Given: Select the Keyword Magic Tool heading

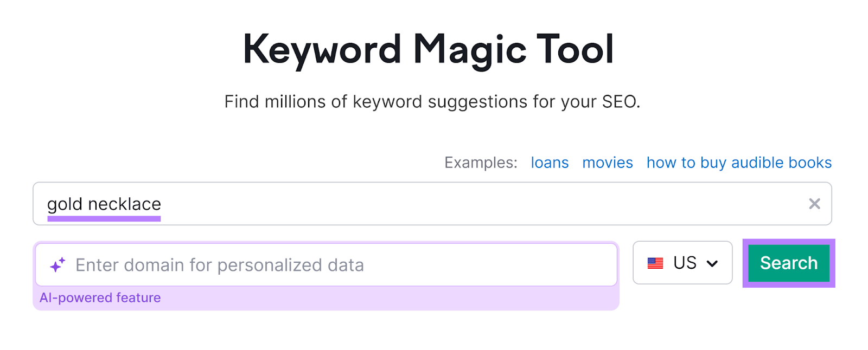Looking at the screenshot, I should pyautogui.click(x=429, y=49).
